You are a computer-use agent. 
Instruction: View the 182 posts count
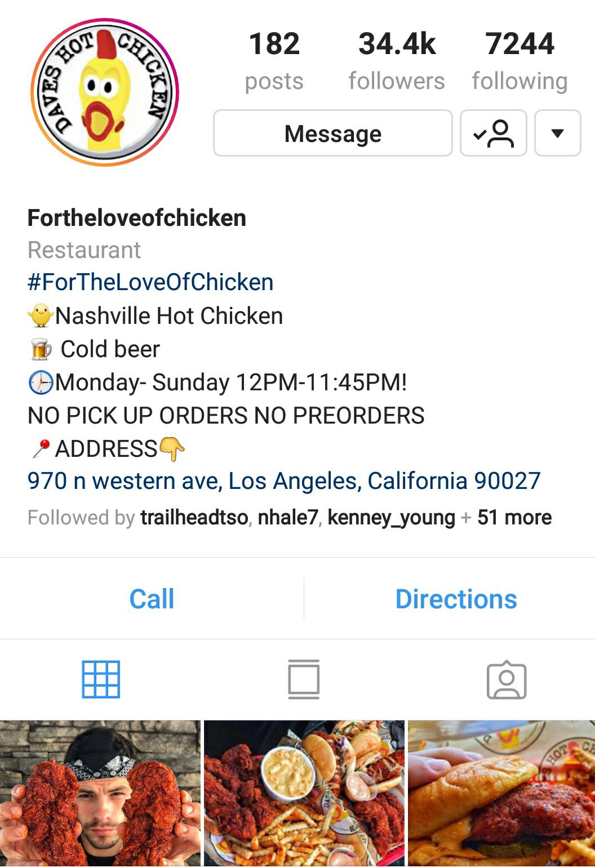point(274,61)
